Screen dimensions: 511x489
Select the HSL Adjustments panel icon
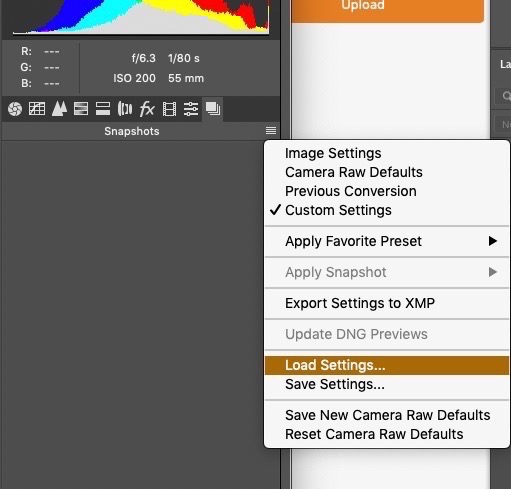tap(81, 109)
